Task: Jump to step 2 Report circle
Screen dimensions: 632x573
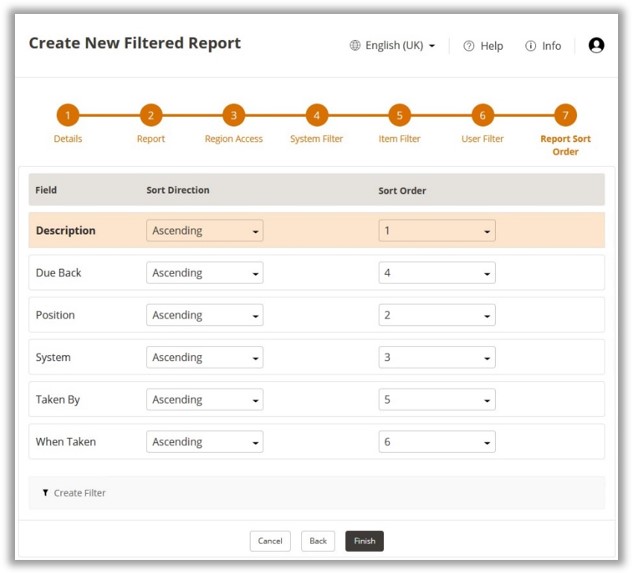Action: click(x=150, y=115)
